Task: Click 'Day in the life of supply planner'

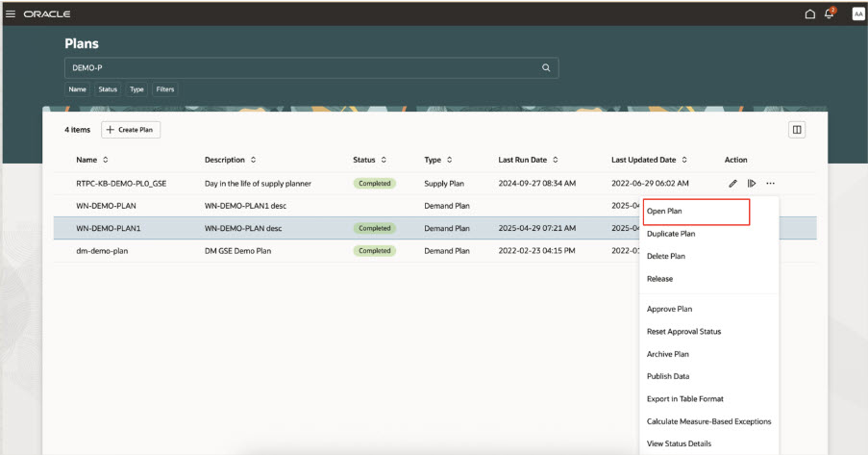Action: click(258, 184)
